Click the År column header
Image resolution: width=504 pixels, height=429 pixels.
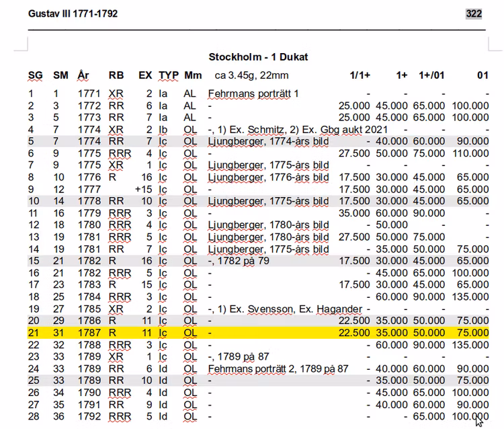click(83, 75)
